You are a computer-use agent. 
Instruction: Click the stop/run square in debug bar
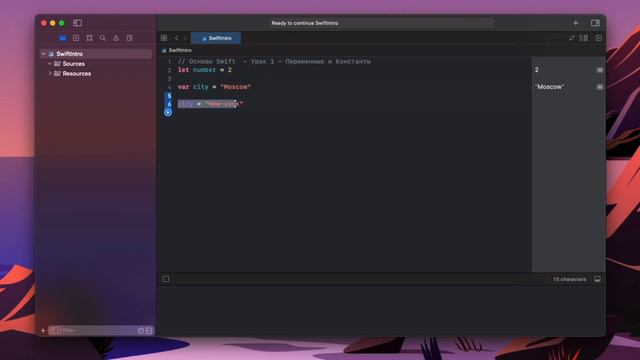point(166,279)
